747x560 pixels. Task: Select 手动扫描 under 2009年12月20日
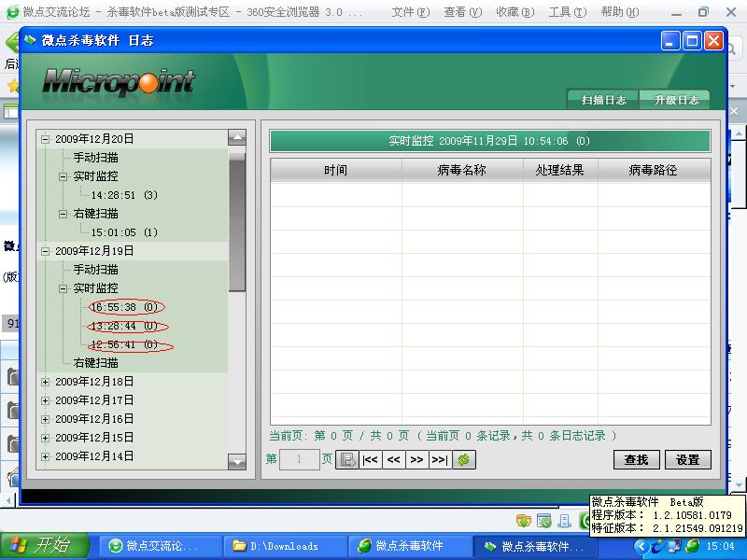96,158
